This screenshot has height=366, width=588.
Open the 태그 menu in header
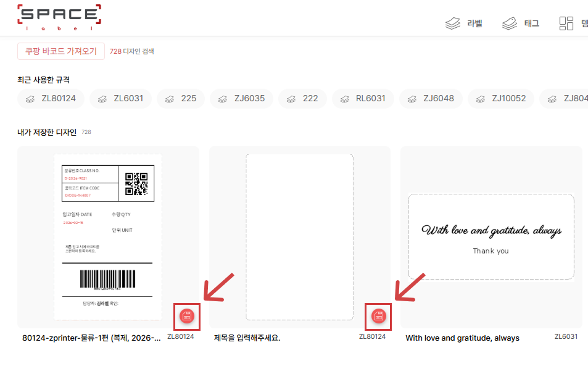click(521, 23)
